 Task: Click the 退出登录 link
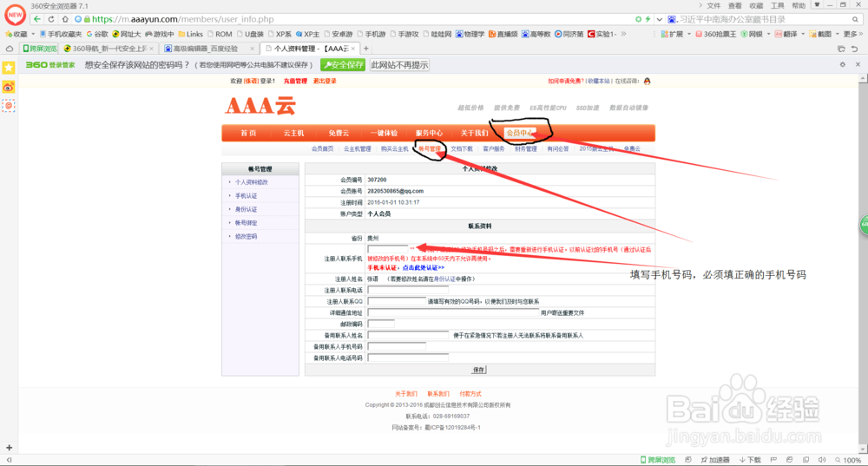coord(325,81)
